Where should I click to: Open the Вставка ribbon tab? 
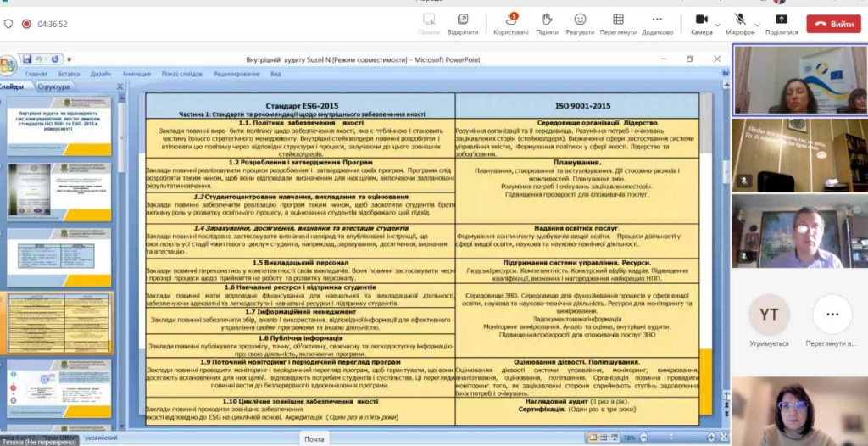(69, 74)
